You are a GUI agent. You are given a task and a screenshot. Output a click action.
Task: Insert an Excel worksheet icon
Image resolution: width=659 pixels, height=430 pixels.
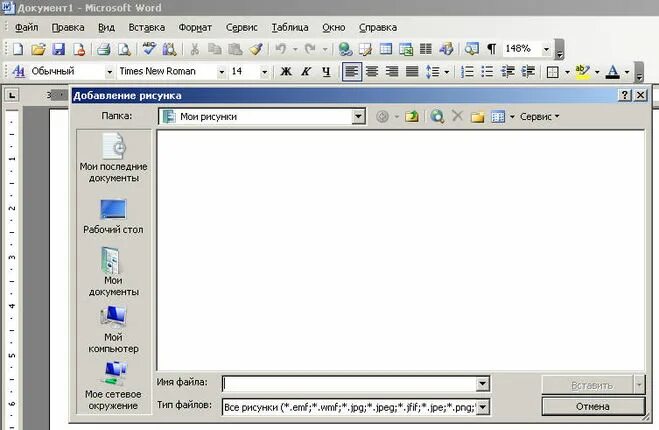coord(406,49)
